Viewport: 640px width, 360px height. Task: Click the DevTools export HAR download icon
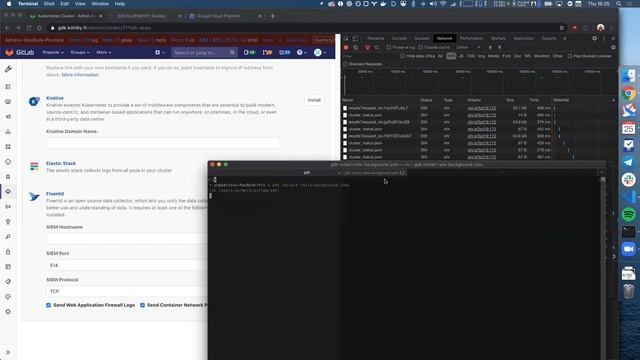point(499,47)
